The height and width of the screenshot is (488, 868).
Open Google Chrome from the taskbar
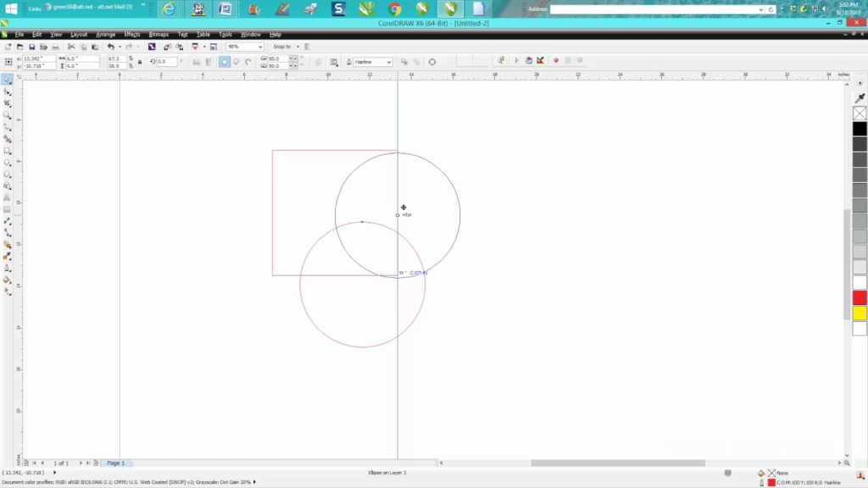tap(395, 8)
